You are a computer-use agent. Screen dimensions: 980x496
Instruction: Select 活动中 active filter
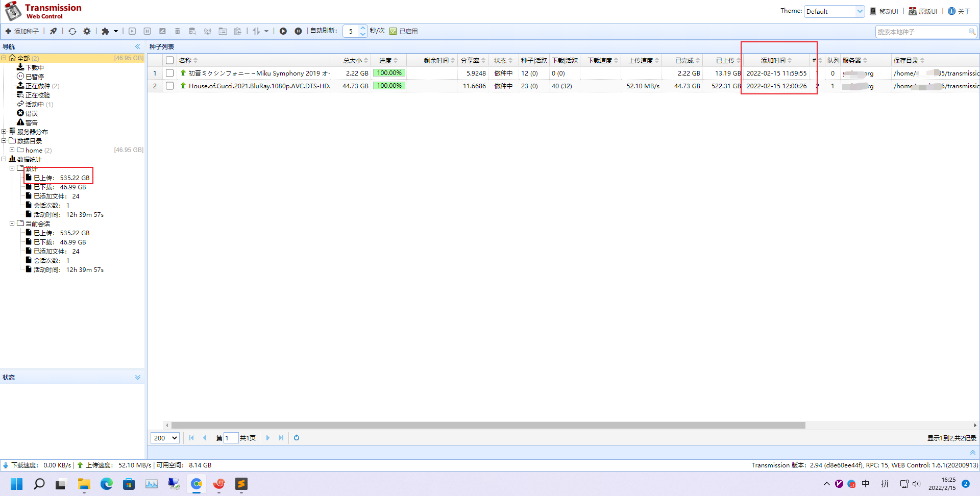tap(35, 104)
